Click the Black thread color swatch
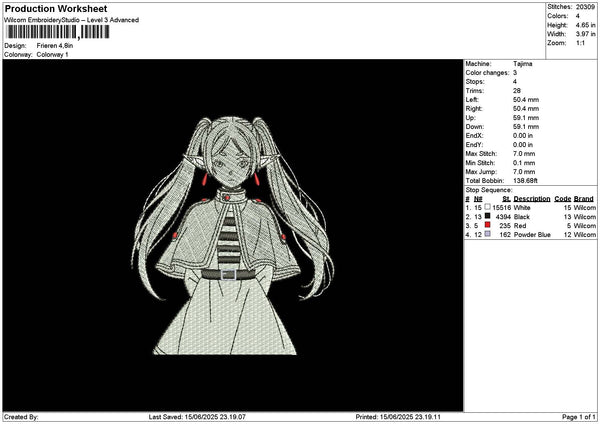The width and height of the screenshot is (600, 424). (487, 216)
